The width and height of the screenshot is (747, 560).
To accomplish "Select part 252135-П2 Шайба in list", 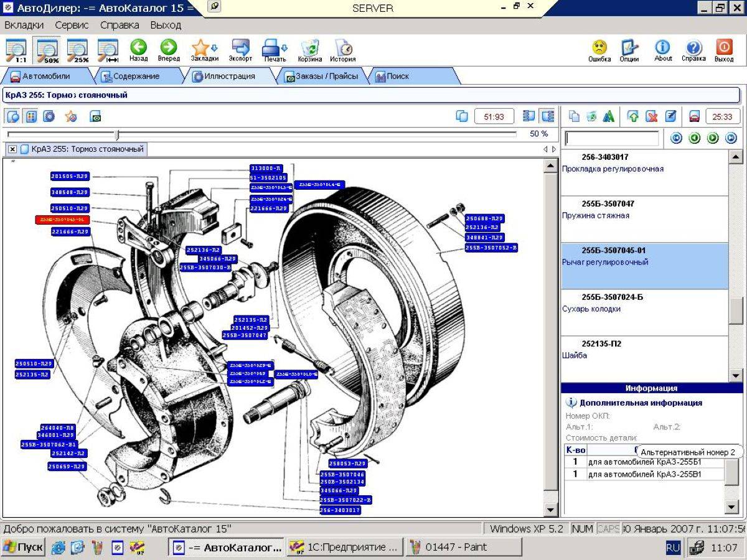I will (x=644, y=358).
